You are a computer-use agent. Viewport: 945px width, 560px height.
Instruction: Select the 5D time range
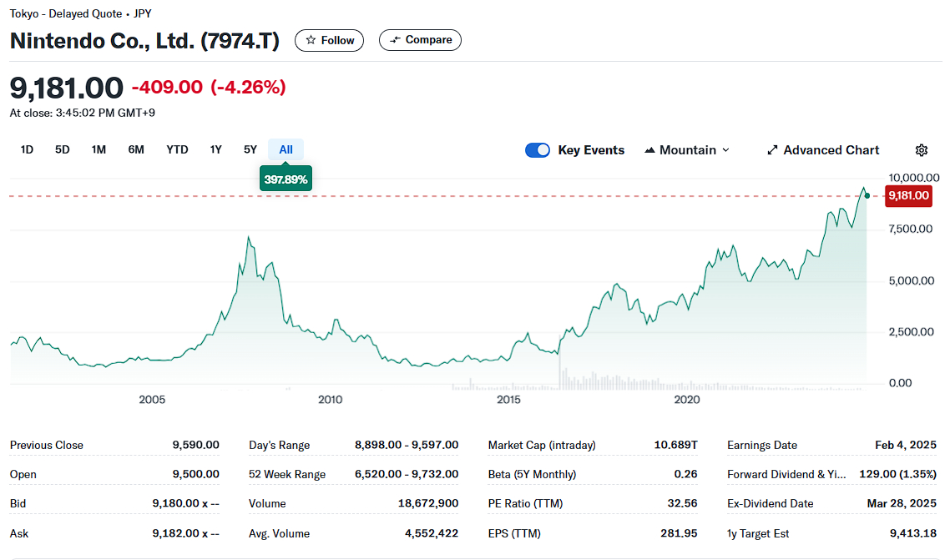pos(62,149)
